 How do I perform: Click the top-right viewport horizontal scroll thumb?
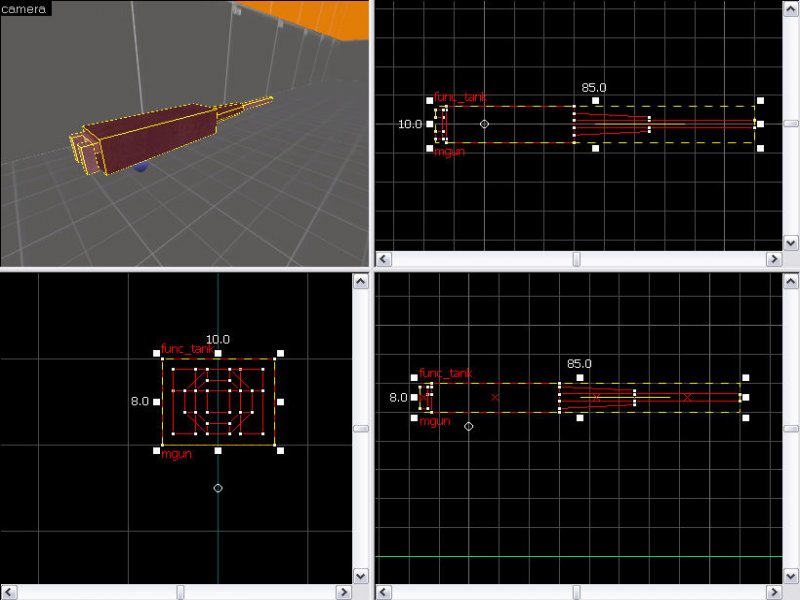coord(576,259)
